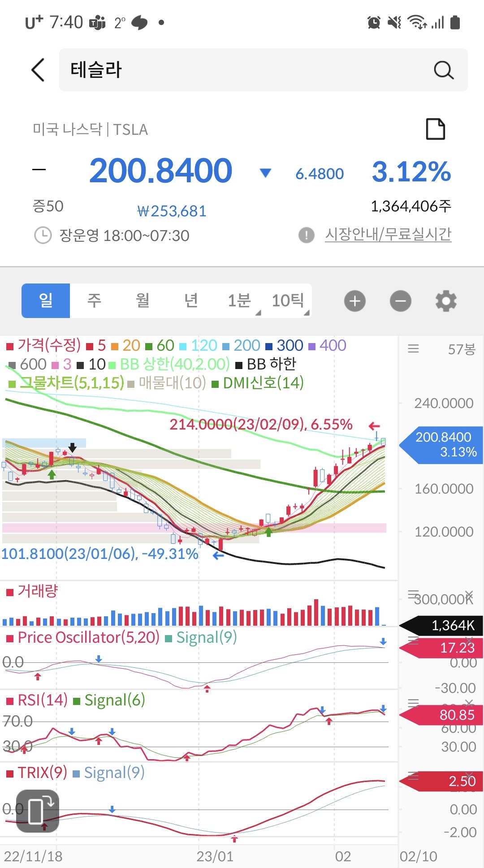Toggle the 300-day moving average legend

[x=285, y=345]
